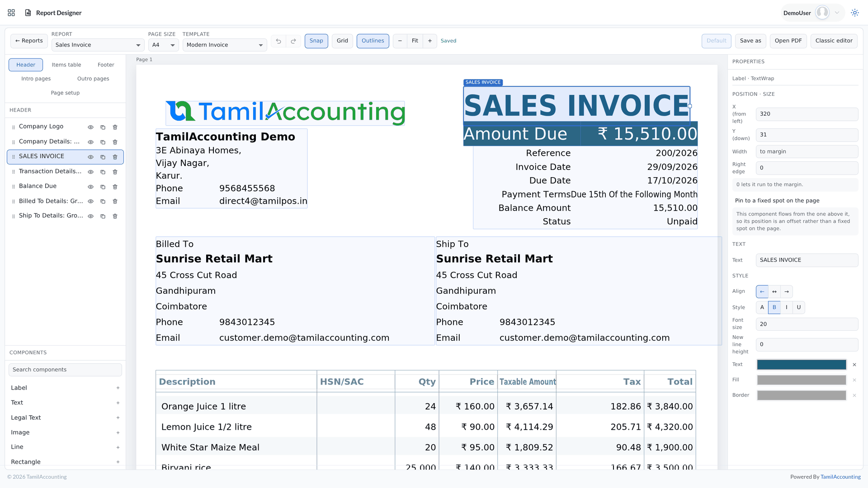Click the undo arrow icon
The image size is (868, 488).
click(278, 41)
